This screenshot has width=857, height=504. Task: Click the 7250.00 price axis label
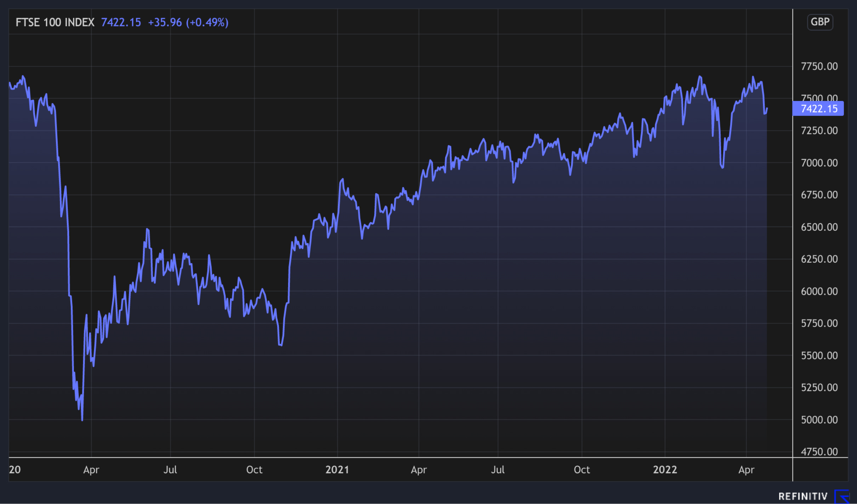(819, 131)
